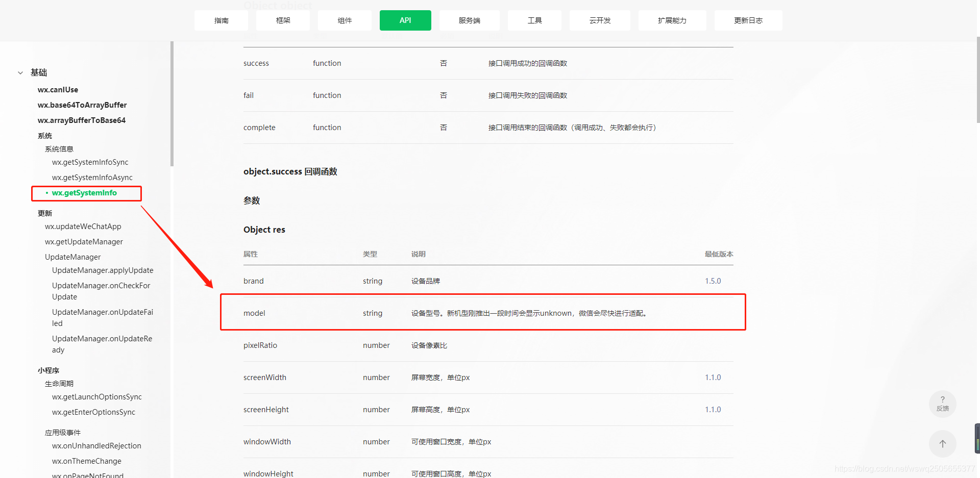980x478 pixels.
Task: Collapse the 基础 section chevron
Action: point(20,73)
